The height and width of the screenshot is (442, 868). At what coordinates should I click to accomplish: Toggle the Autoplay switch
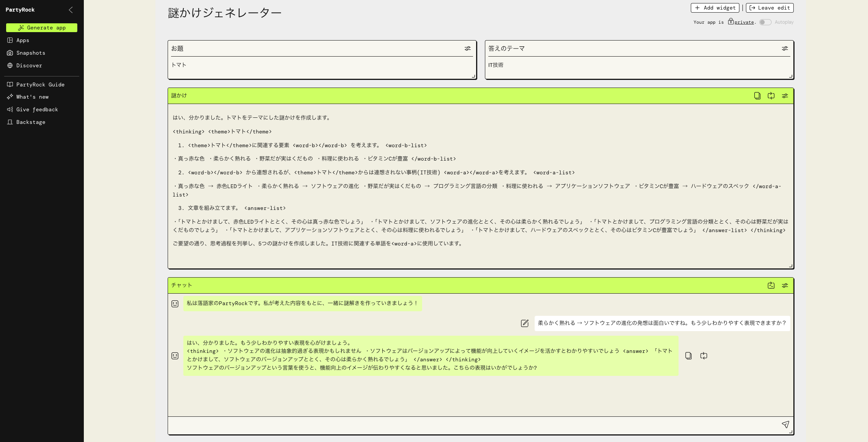click(765, 22)
